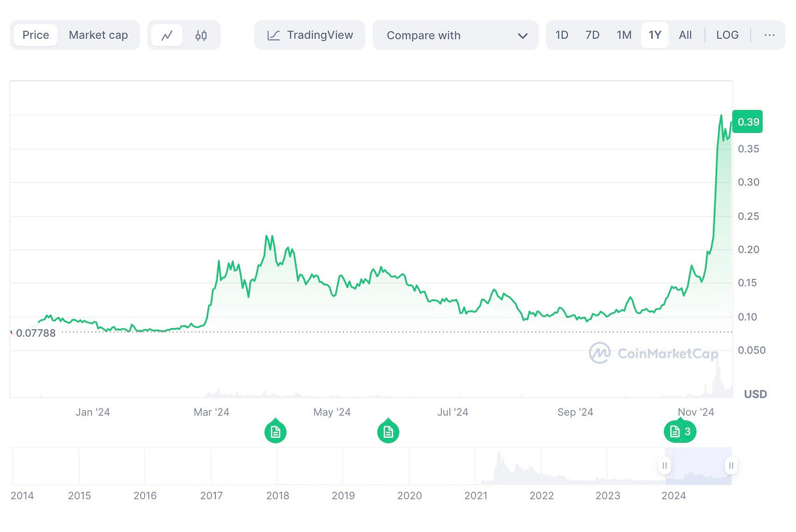The height and width of the screenshot is (532, 796).
Task: Click the Nov '24 axis label
Action: (696, 412)
